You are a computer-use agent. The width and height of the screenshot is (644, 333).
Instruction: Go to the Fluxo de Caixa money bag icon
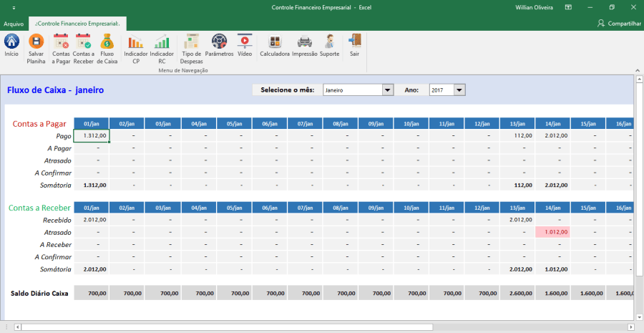click(x=107, y=49)
